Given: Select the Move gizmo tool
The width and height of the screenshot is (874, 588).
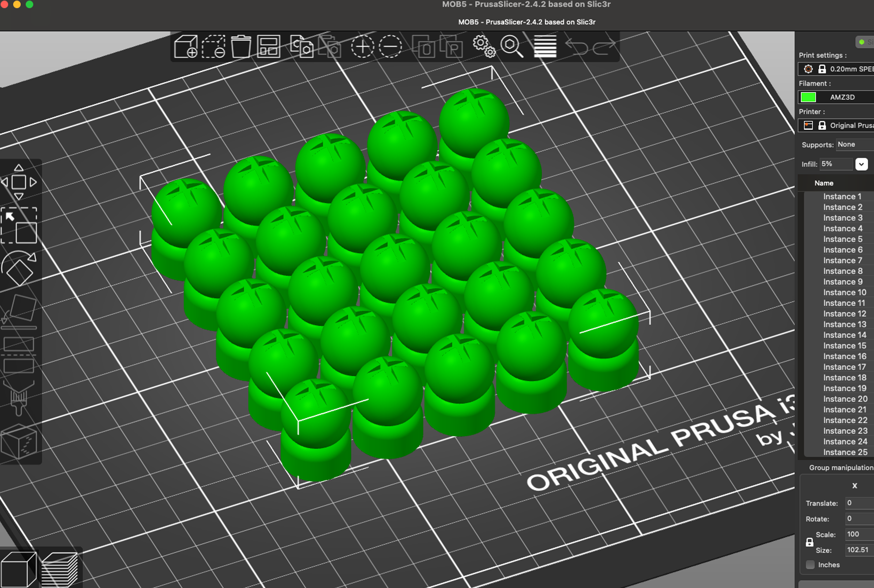Looking at the screenshot, I should click(x=19, y=182).
